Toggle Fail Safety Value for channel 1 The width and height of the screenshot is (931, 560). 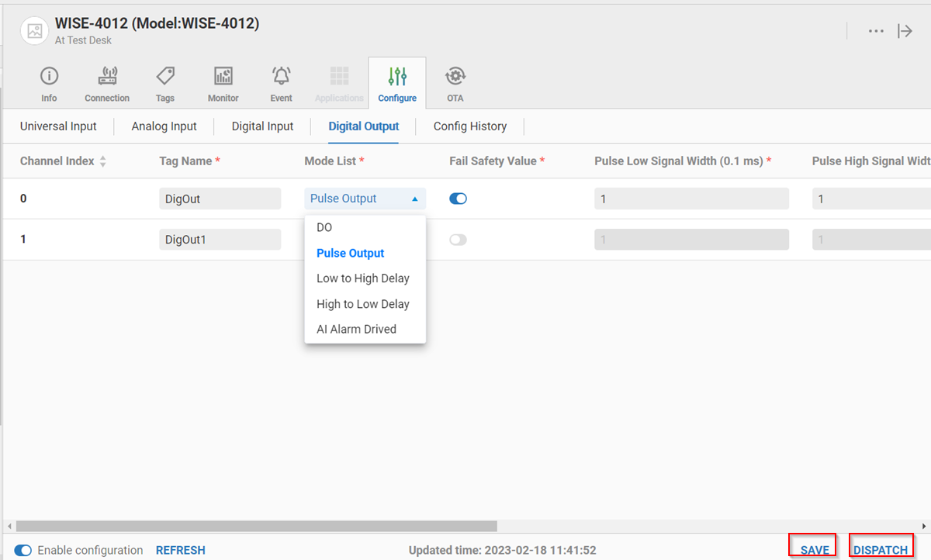coord(458,240)
